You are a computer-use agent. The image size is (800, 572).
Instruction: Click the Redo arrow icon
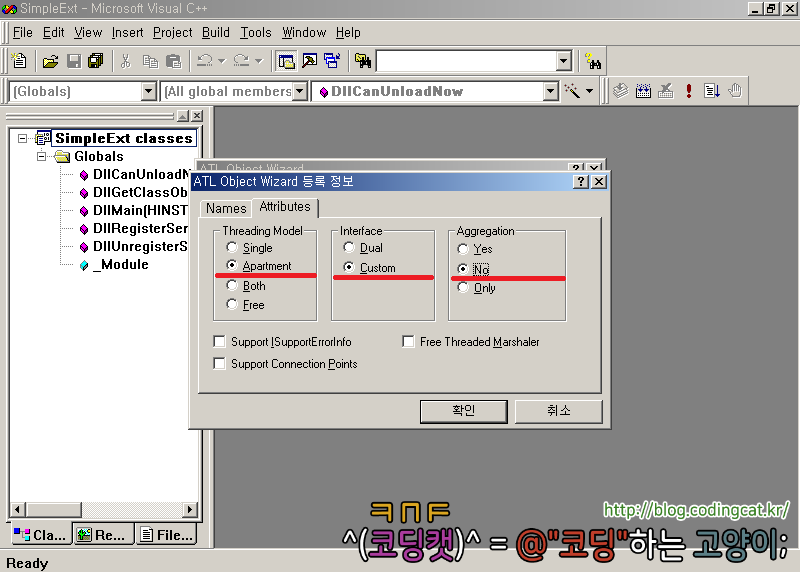[x=241, y=61]
